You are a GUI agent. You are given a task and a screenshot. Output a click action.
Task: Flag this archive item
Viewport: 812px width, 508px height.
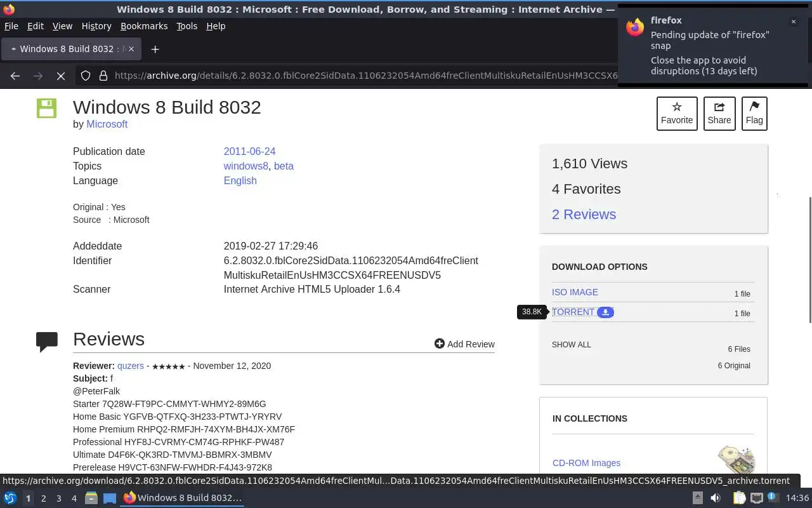(x=754, y=114)
